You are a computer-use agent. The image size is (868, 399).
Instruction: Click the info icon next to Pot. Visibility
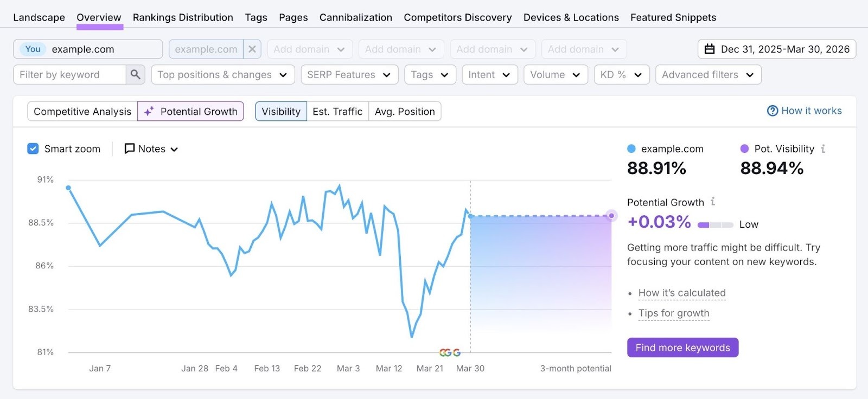pyautogui.click(x=824, y=149)
